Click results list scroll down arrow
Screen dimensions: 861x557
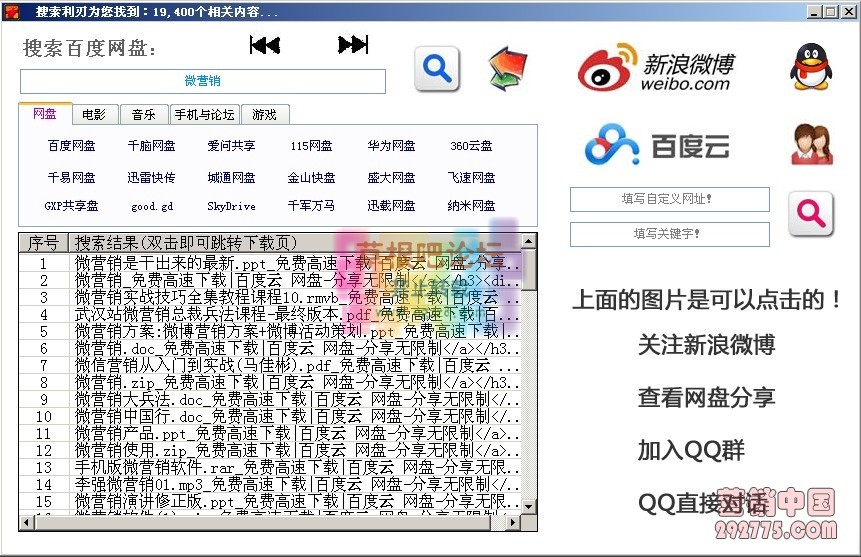point(529,506)
